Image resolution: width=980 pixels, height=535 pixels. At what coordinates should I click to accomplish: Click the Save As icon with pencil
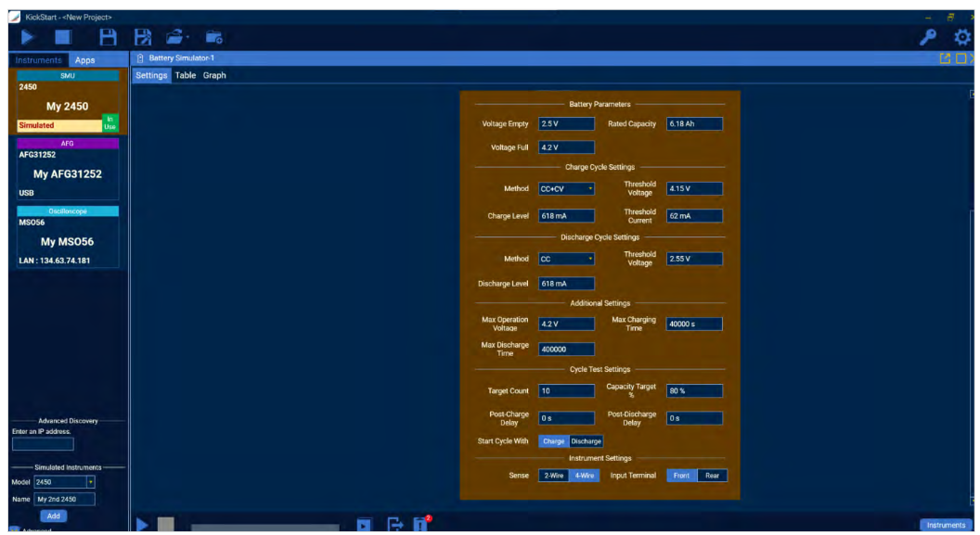pyautogui.click(x=143, y=37)
